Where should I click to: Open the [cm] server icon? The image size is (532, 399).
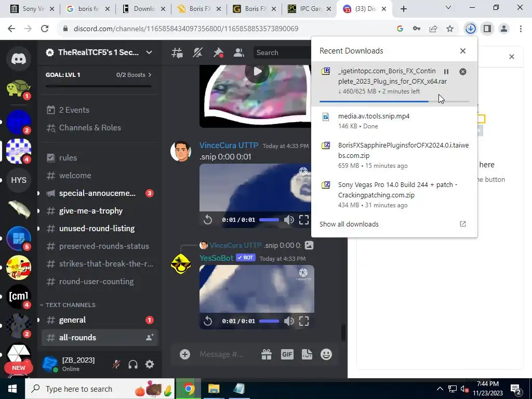(x=19, y=296)
